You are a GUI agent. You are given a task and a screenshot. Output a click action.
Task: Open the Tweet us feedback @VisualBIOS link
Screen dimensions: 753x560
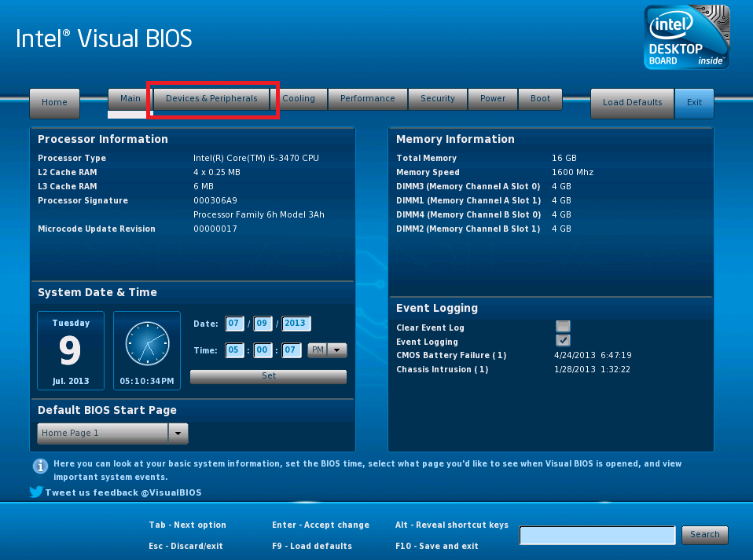point(123,492)
